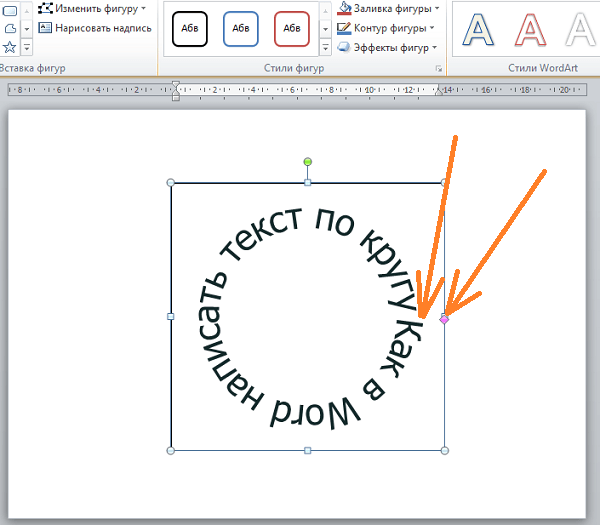This screenshot has width=600, height=525.
Task: Open the Заливка фигуры dropdown arrow
Action: 437,8
